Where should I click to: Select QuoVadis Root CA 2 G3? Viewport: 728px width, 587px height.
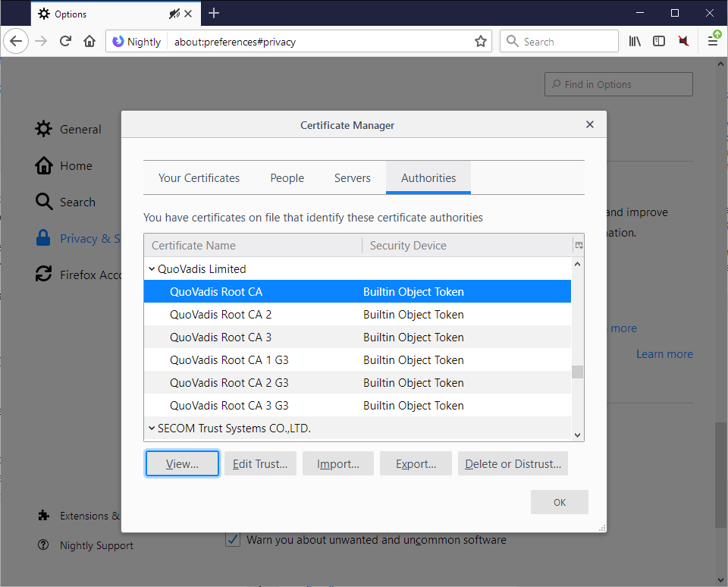[357, 382]
